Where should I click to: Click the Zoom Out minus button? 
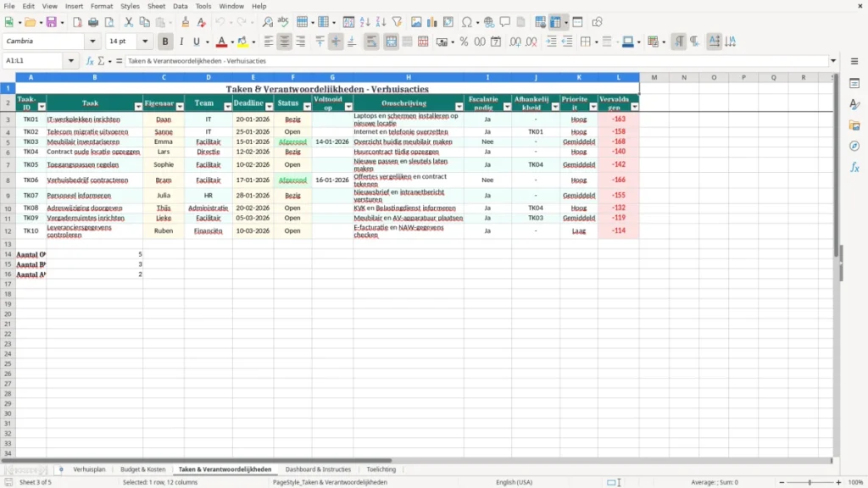782,482
